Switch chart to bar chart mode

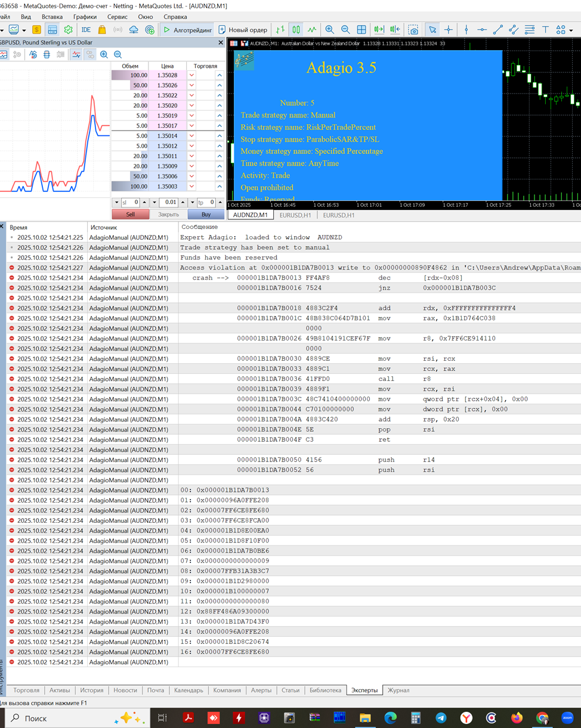[280, 29]
